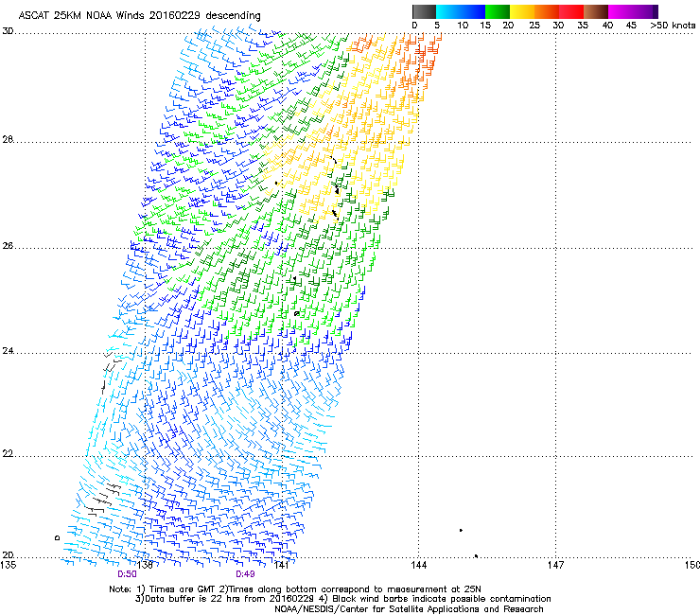Click the latitude label '26'

pos(8,246)
